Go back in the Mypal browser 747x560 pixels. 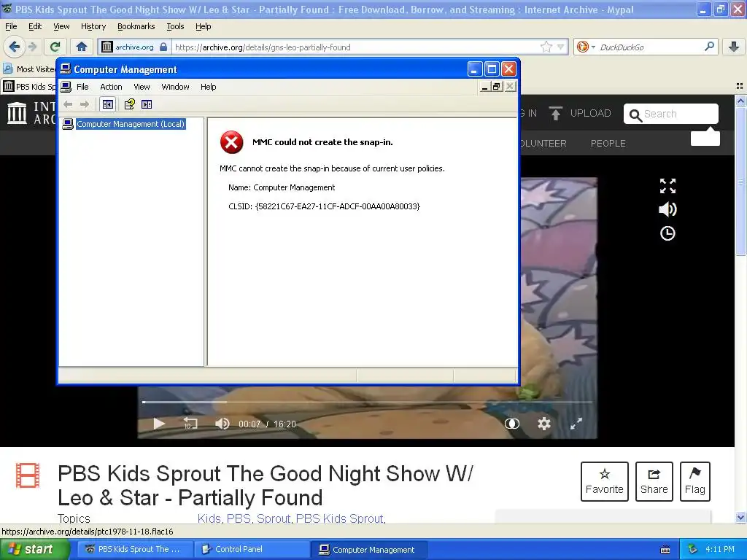pos(15,47)
